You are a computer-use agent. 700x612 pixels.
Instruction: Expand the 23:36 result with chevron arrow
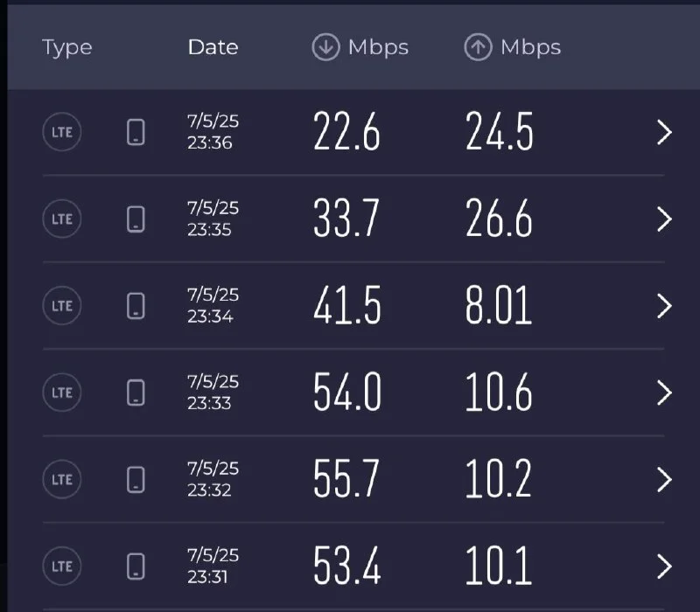pyautogui.click(x=664, y=133)
